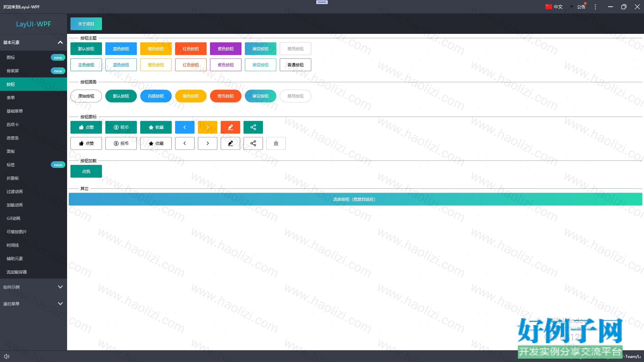Screen dimensions: 644x362
Task: Click the red edit pencil icon button
Action: click(230, 127)
